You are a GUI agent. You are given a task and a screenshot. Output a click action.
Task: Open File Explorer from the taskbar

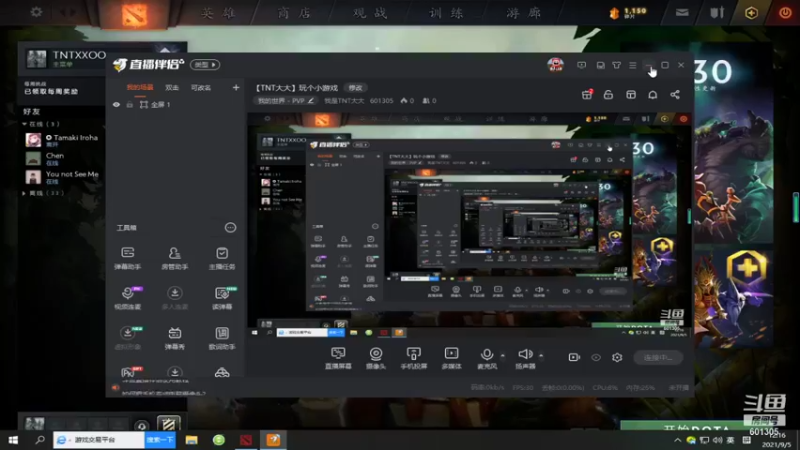pos(191,440)
